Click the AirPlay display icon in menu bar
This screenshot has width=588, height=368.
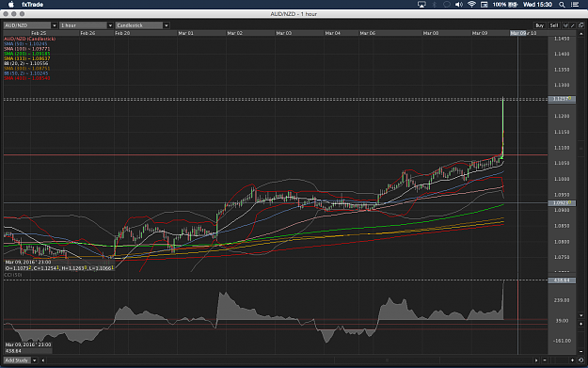(421, 5)
